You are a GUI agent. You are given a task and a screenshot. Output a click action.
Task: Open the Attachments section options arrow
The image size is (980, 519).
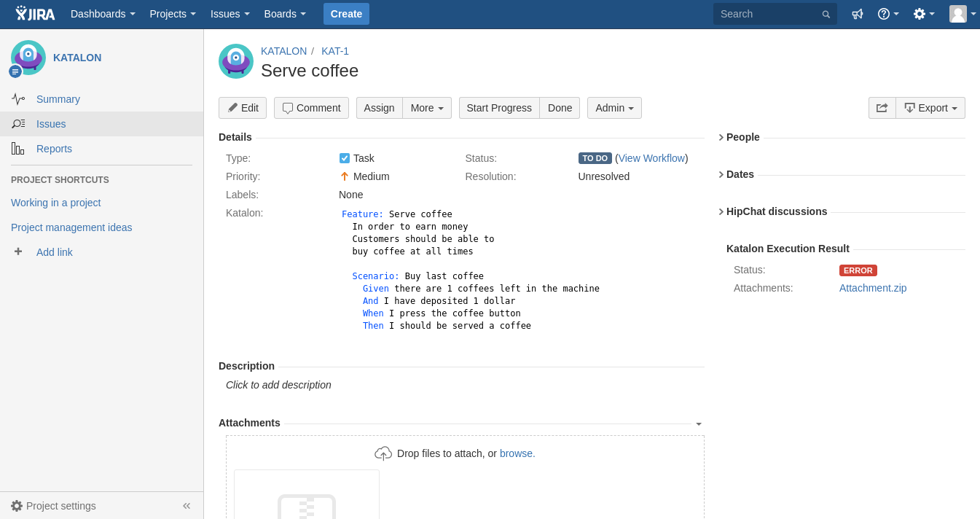(699, 424)
